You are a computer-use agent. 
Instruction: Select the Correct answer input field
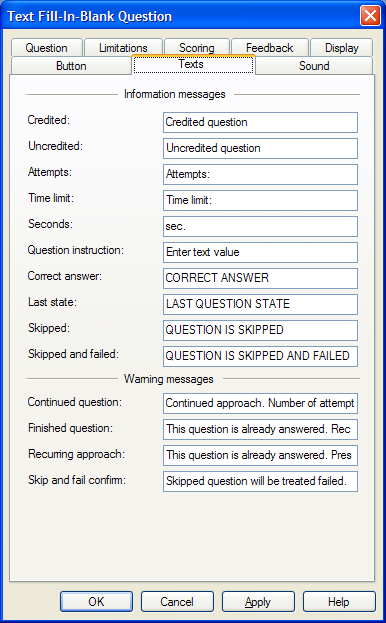point(260,278)
